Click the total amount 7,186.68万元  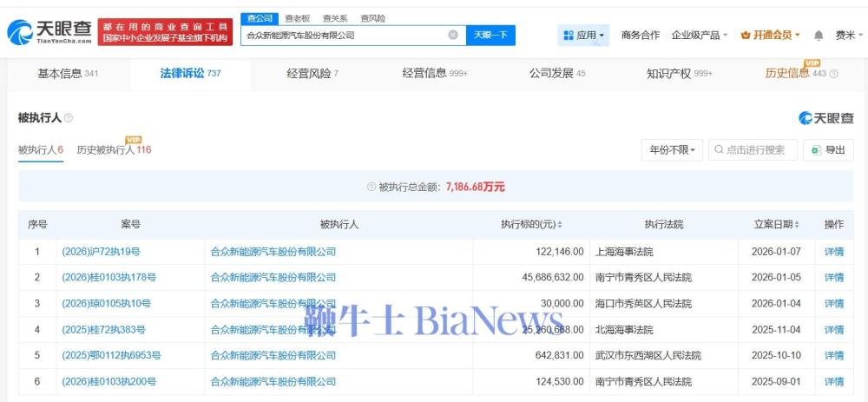pyautogui.click(x=475, y=188)
